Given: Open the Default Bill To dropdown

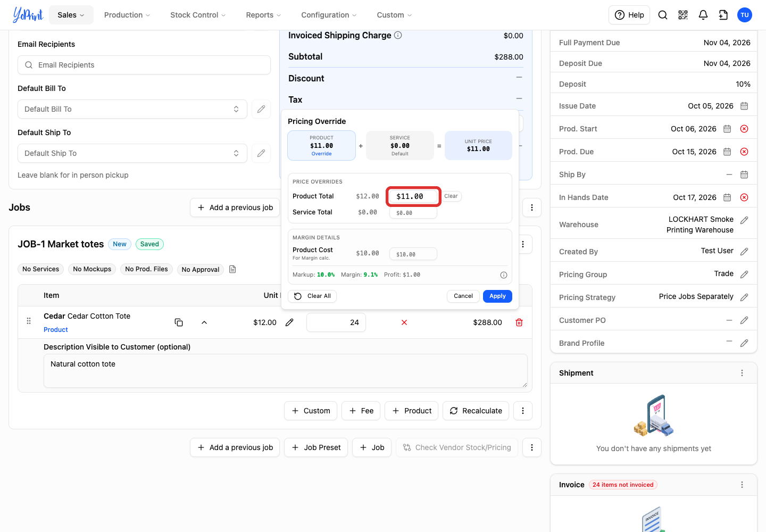Looking at the screenshot, I should pyautogui.click(x=132, y=109).
